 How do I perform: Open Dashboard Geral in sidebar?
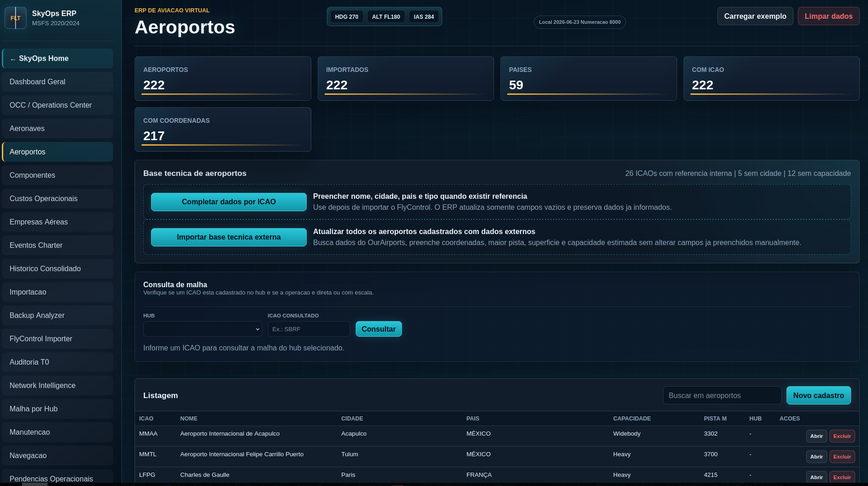pyautogui.click(x=58, y=82)
